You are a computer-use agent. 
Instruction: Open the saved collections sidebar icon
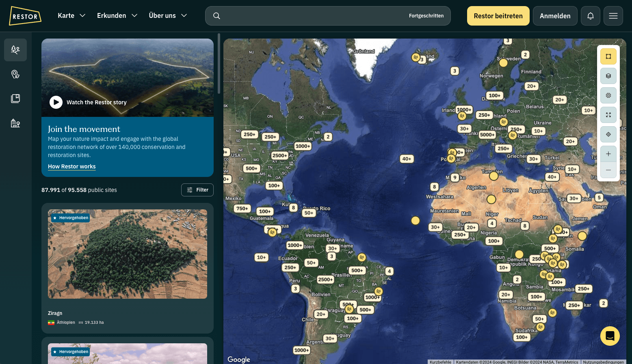coord(15,99)
